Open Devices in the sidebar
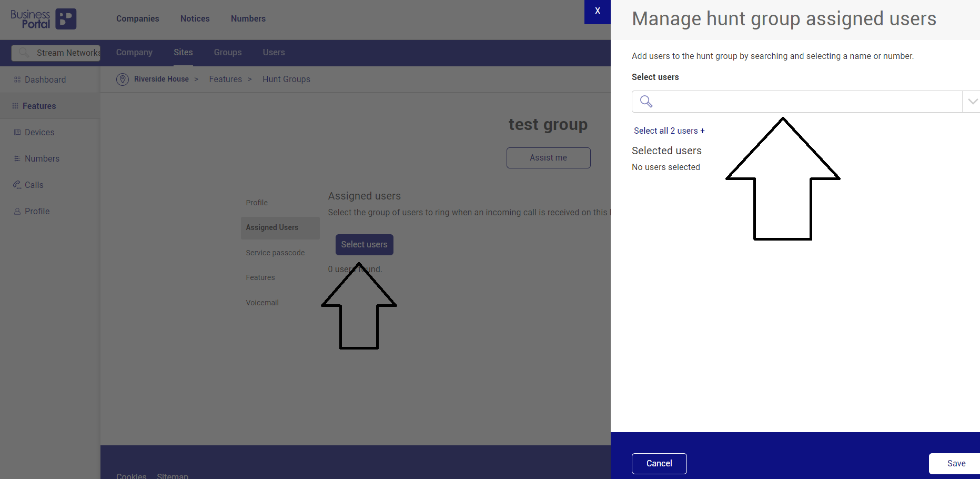 click(39, 132)
